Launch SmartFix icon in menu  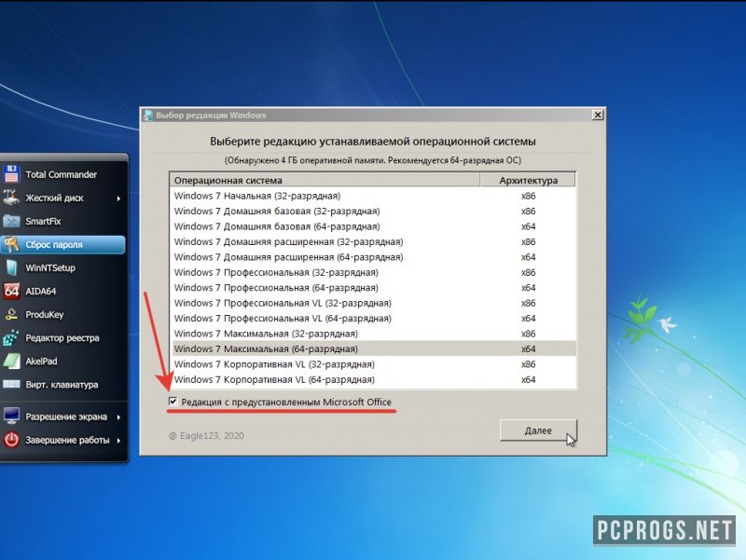coord(11,221)
